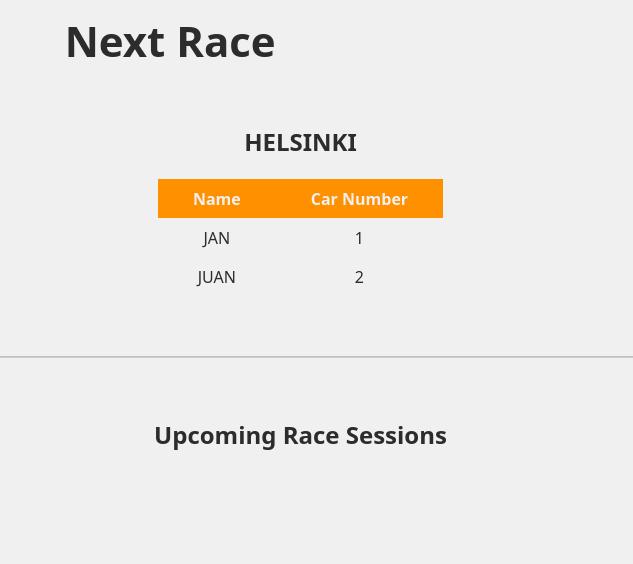Click the word Car in table header
Image resolution: width=633 pixels, height=564 pixels.
pos(324,199)
